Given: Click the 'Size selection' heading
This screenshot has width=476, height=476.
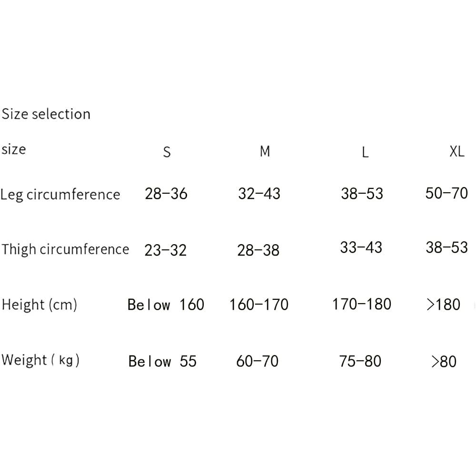Looking at the screenshot, I should pos(46,114).
